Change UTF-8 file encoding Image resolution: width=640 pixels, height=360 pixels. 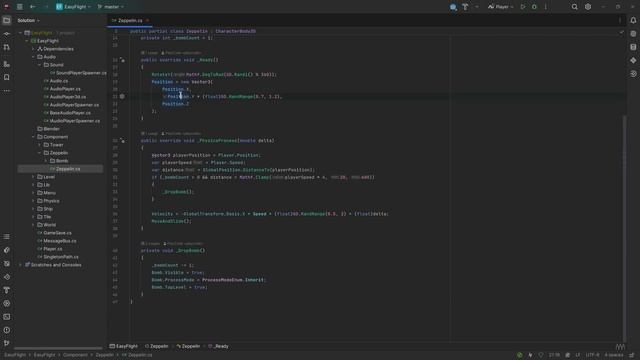point(593,356)
